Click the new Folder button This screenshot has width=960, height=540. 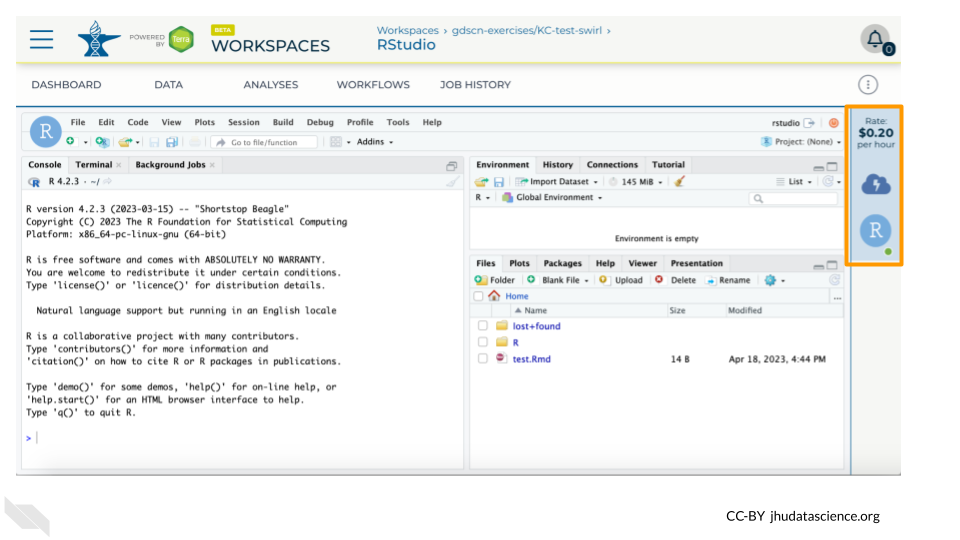pos(495,280)
